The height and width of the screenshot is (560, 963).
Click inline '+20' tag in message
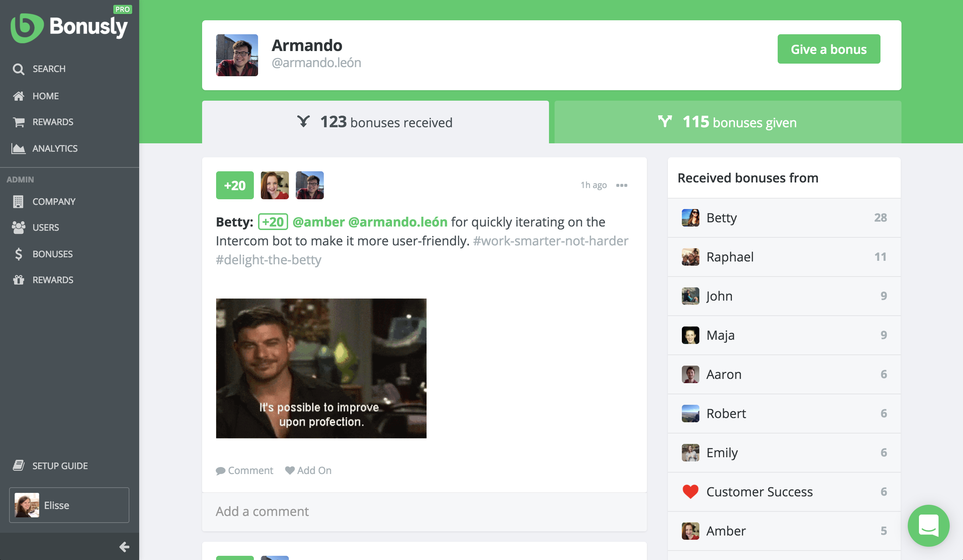coord(273,222)
